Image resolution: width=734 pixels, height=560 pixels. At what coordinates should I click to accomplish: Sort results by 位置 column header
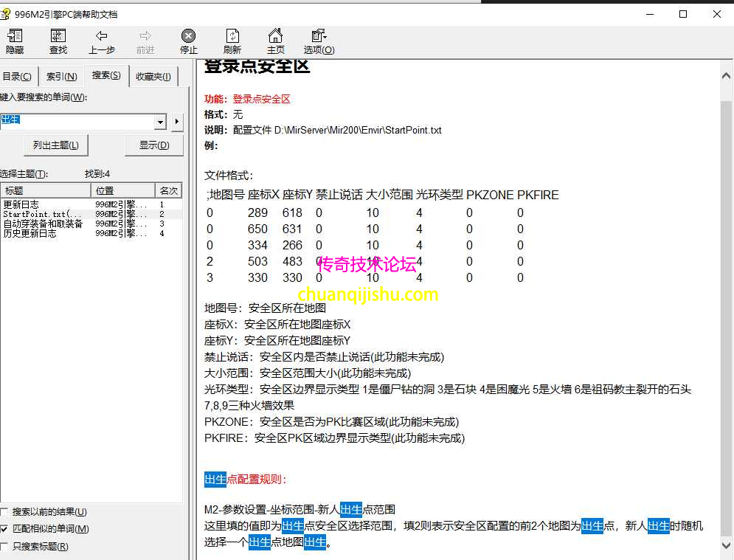(x=123, y=191)
